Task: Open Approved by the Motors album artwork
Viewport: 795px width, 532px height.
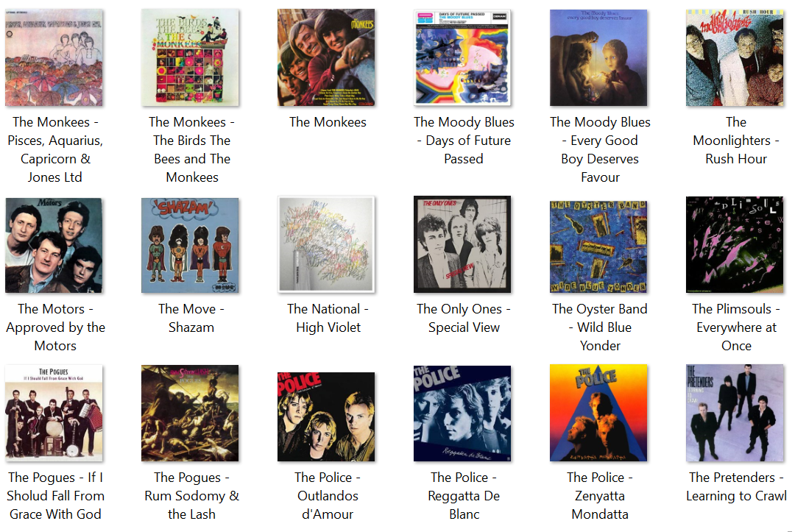Action: (x=54, y=245)
